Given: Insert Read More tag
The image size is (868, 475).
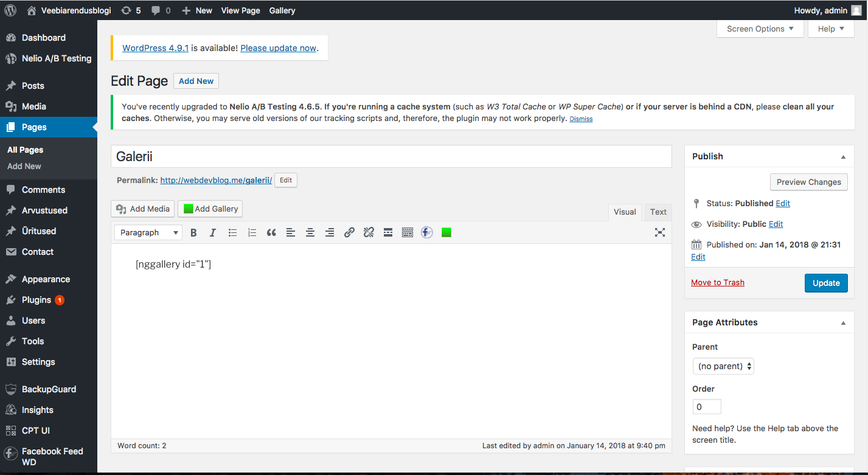Looking at the screenshot, I should click(388, 232).
